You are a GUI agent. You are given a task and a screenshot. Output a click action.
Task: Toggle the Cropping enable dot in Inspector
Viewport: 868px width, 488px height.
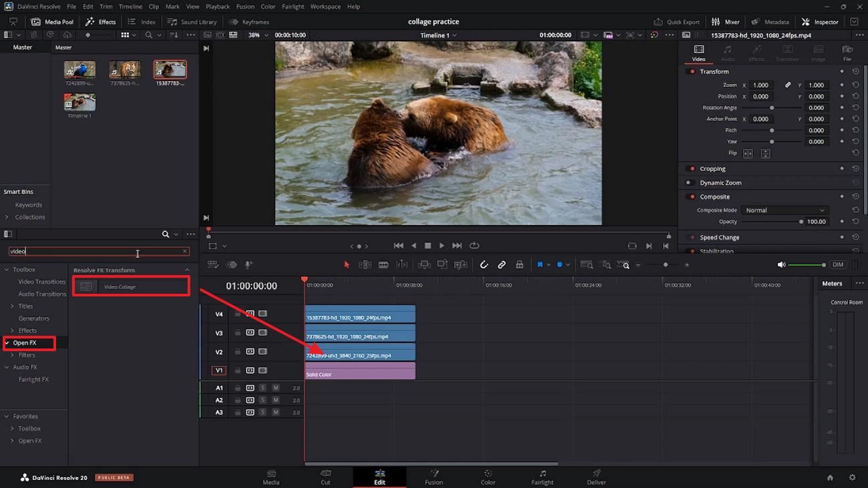pos(692,169)
